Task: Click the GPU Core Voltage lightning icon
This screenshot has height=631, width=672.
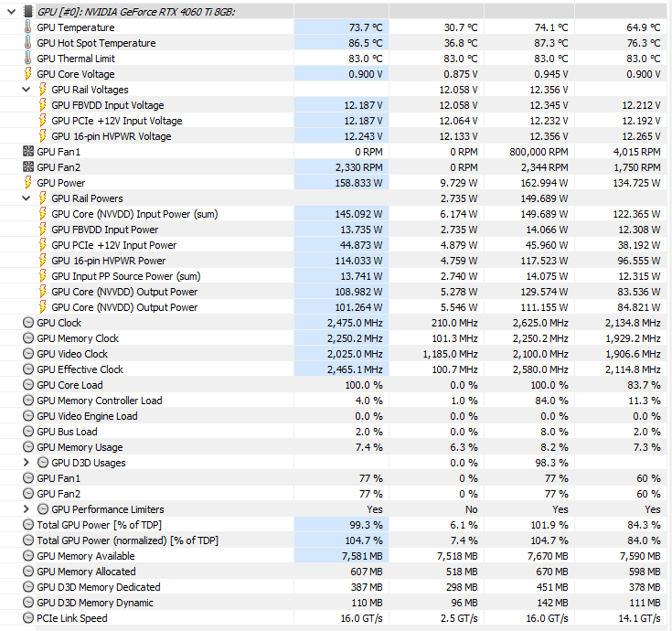Action: 27,74
